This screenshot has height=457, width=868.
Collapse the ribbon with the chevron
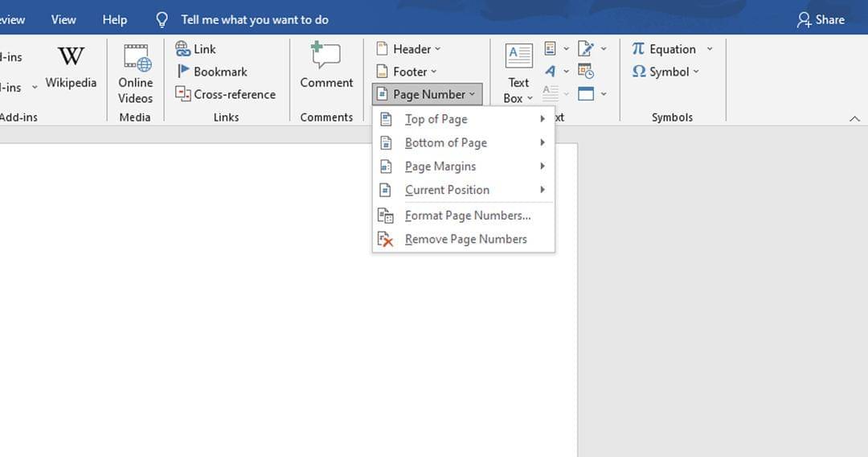click(x=854, y=118)
